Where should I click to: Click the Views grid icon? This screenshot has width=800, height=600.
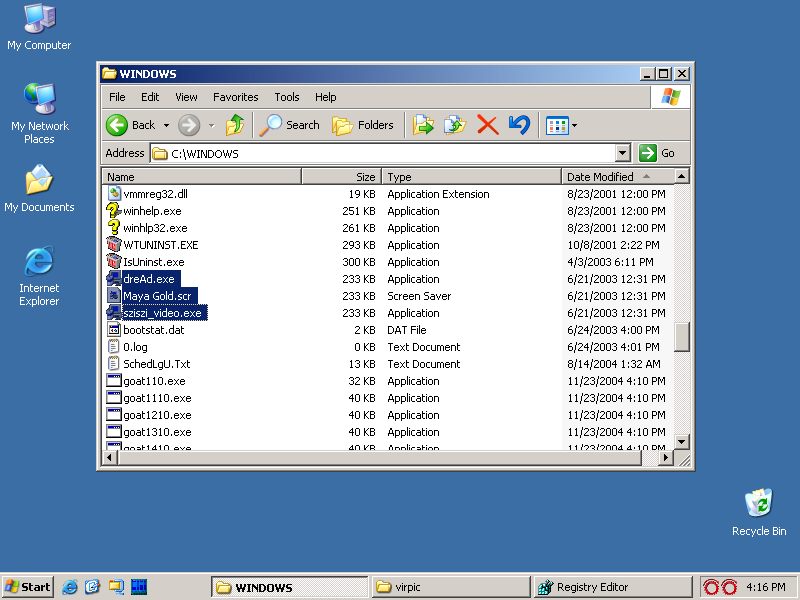coord(557,126)
